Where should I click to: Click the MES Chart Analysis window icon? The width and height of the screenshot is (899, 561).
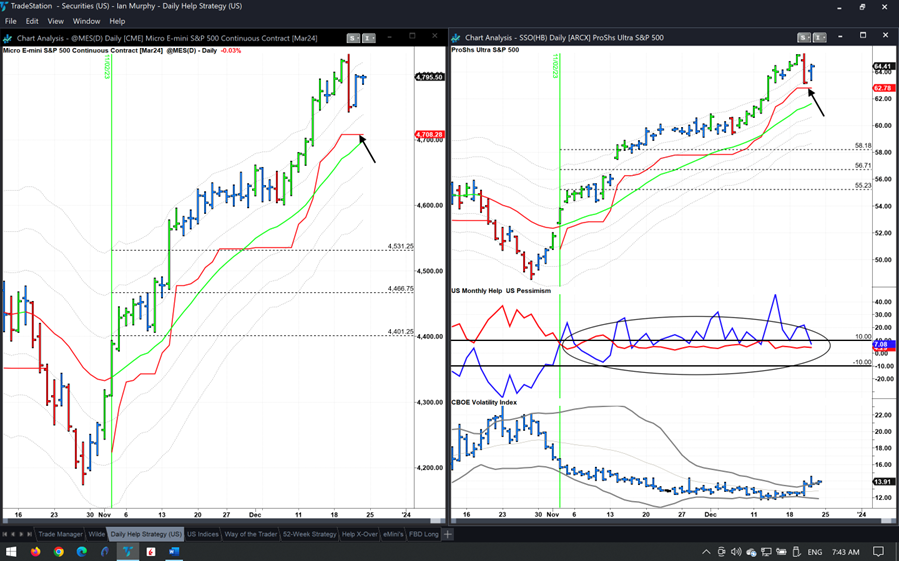(x=7, y=38)
